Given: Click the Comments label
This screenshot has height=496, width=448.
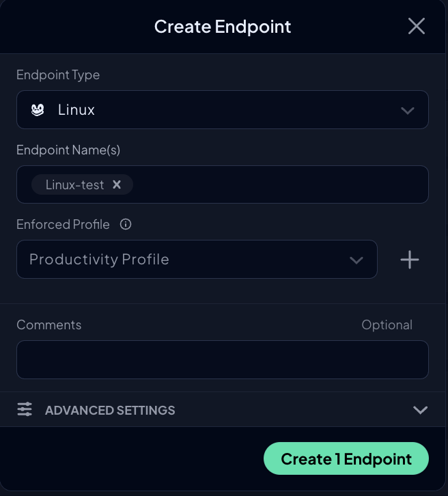Looking at the screenshot, I should tap(49, 325).
